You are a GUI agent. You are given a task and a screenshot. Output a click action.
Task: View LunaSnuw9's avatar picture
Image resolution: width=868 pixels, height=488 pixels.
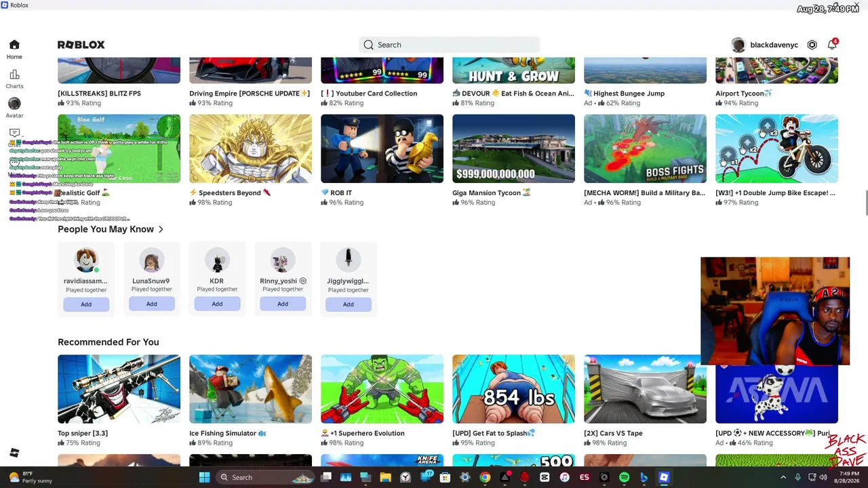151,260
